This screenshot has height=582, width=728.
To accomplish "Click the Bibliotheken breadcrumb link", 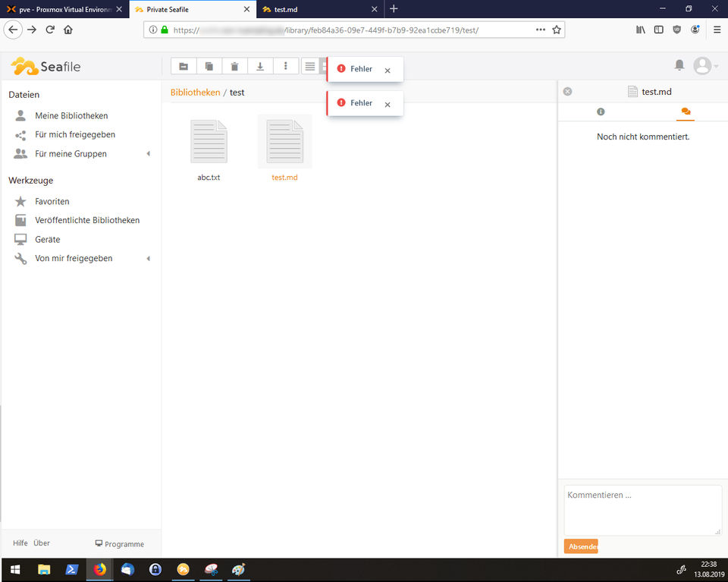I will tap(195, 93).
